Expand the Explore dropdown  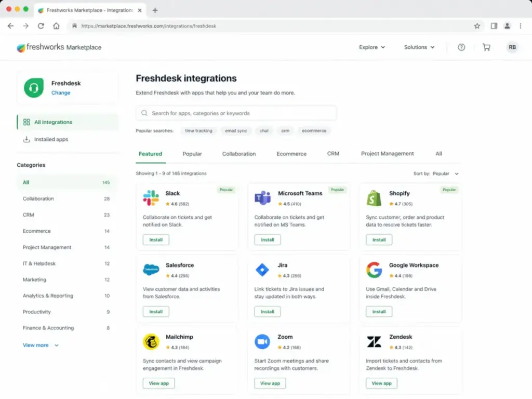(372, 47)
